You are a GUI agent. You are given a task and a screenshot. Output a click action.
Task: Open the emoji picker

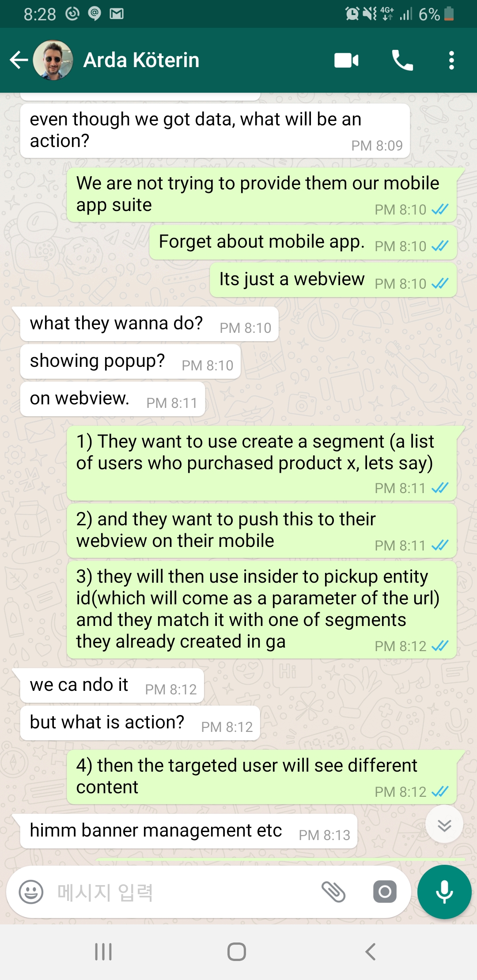pyautogui.click(x=31, y=892)
